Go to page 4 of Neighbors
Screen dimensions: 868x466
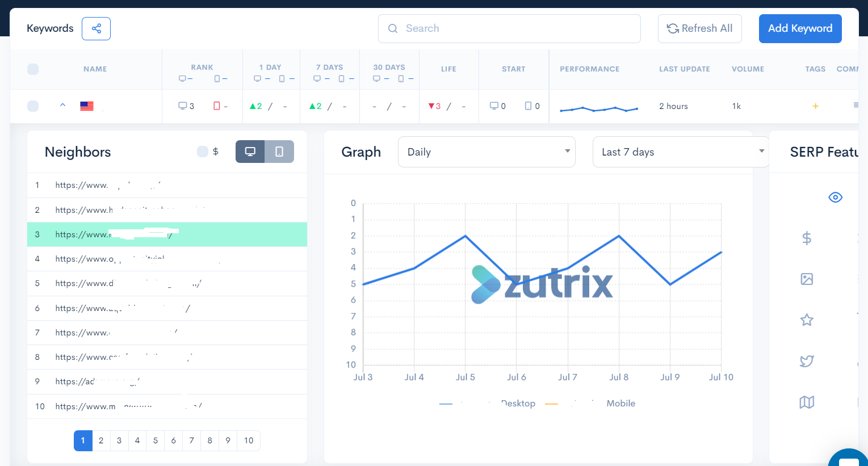pyautogui.click(x=137, y=440)
